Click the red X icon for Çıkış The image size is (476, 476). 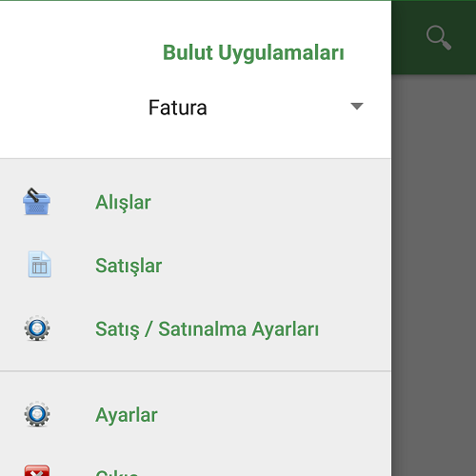[x=37, y=470]
